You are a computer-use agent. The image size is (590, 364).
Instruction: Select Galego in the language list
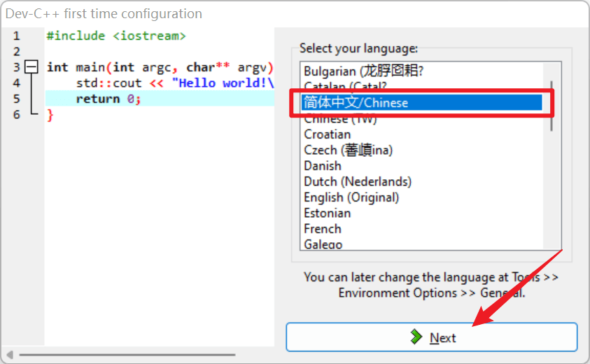421,244
